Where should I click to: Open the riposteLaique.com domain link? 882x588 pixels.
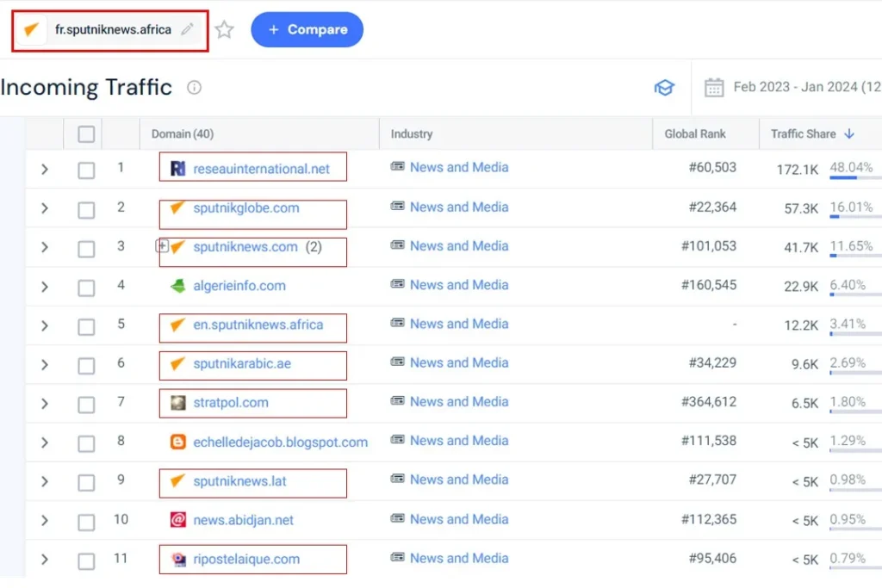[x=246, y=559]
